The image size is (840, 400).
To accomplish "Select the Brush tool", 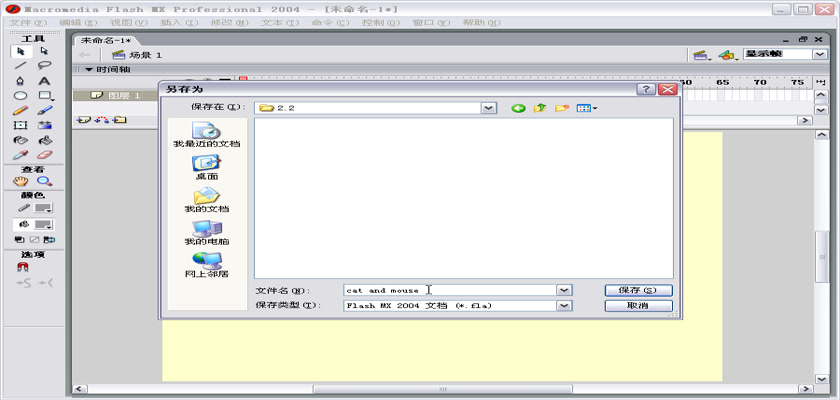I will point(44,111).
